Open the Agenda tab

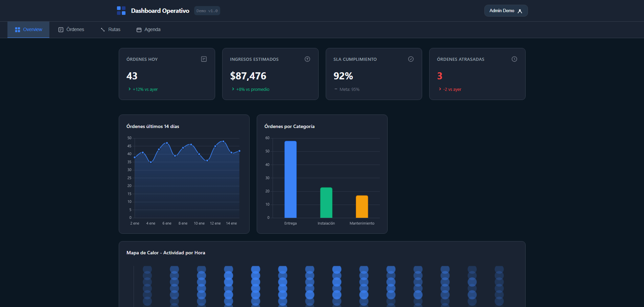point(148,30)
